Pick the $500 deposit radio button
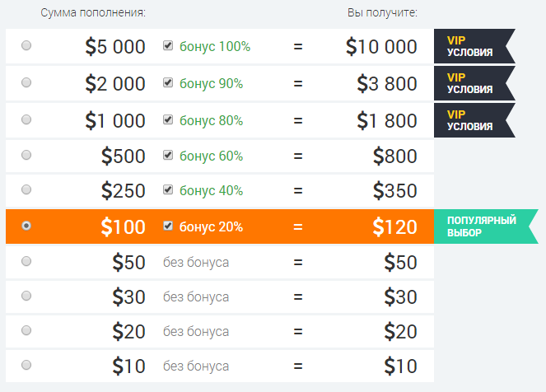The width and height of the screenshot is (546, 392). [x=26, y=155]
